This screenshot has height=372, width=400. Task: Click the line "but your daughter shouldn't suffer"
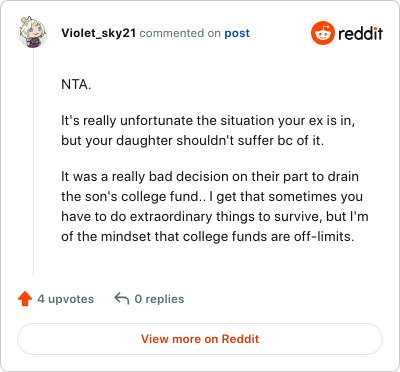(193, 140)
